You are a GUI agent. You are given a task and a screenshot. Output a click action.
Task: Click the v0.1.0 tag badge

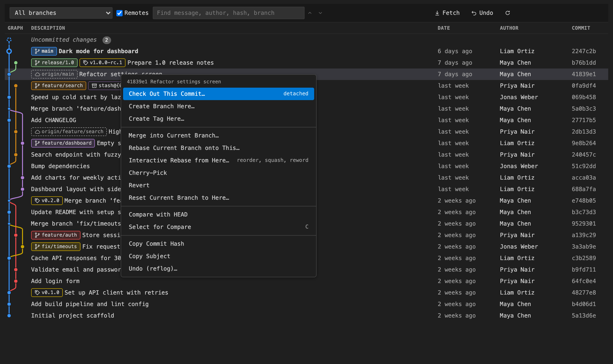click(47, 293)
